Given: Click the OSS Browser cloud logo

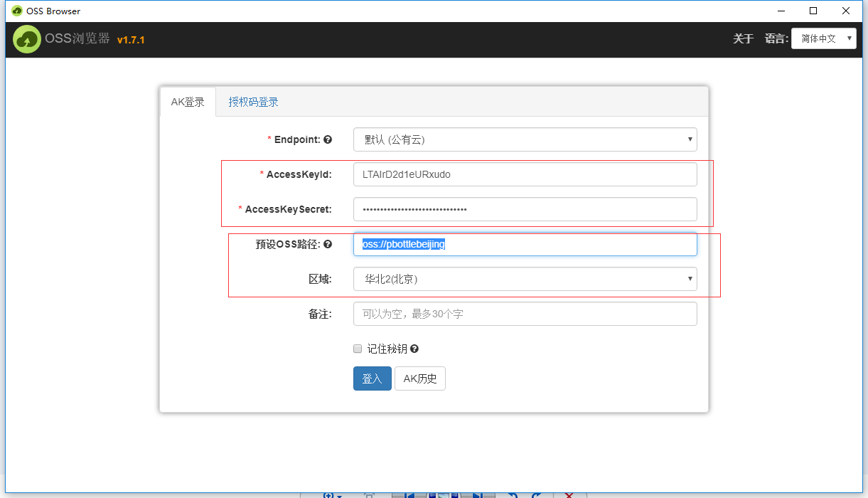Looking at the screenshot, I should click(27, 39).
